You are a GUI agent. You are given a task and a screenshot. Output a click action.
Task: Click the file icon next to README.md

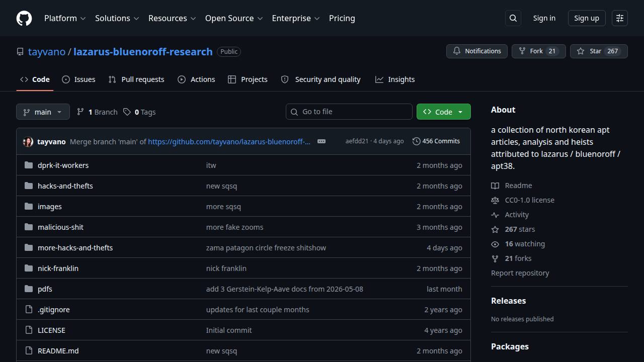(29, 351)
